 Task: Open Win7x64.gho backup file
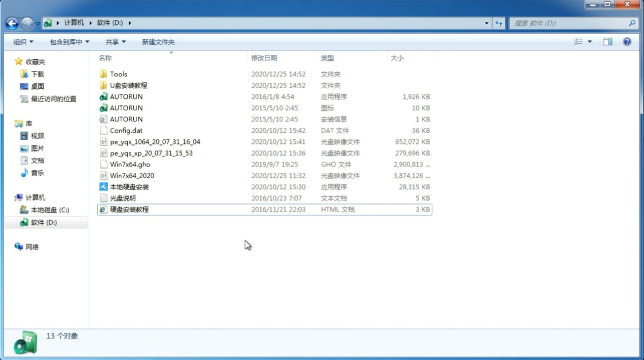click(130, 164)
